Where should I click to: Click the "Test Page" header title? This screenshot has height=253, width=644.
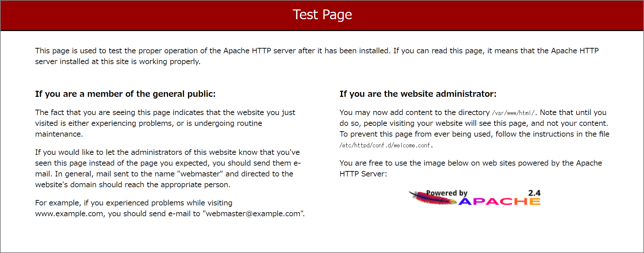322,15
